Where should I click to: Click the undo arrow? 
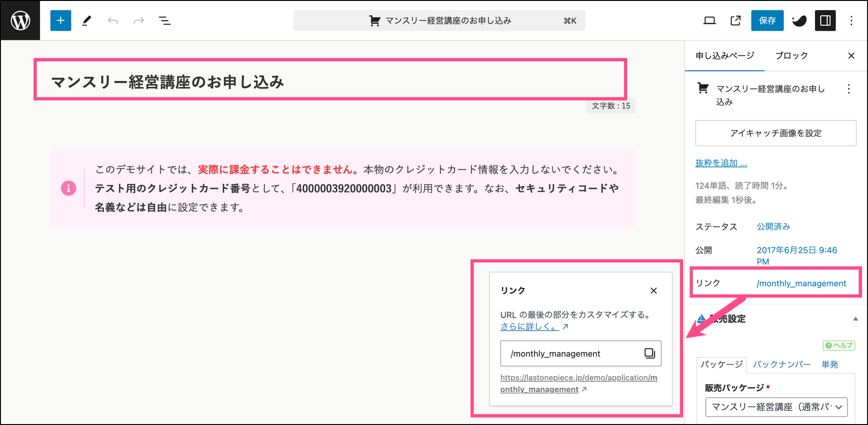112,20
